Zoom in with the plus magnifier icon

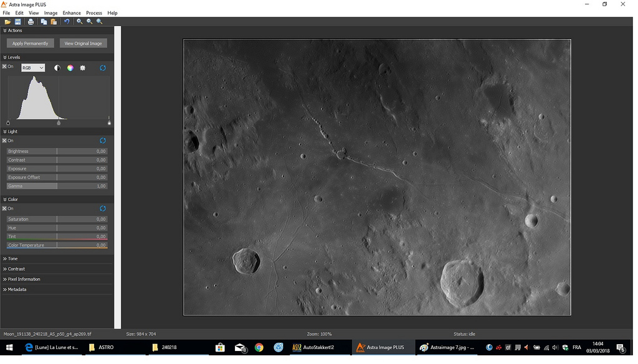80,22
